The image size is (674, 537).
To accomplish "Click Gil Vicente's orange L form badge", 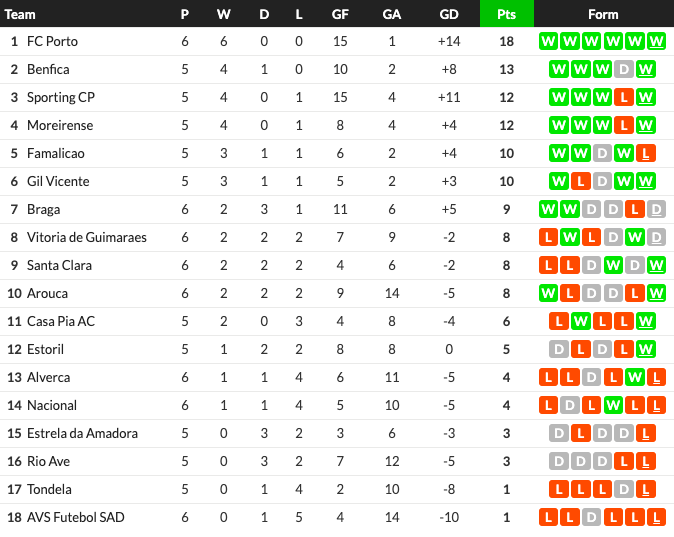I will click(x=581, y=181).
